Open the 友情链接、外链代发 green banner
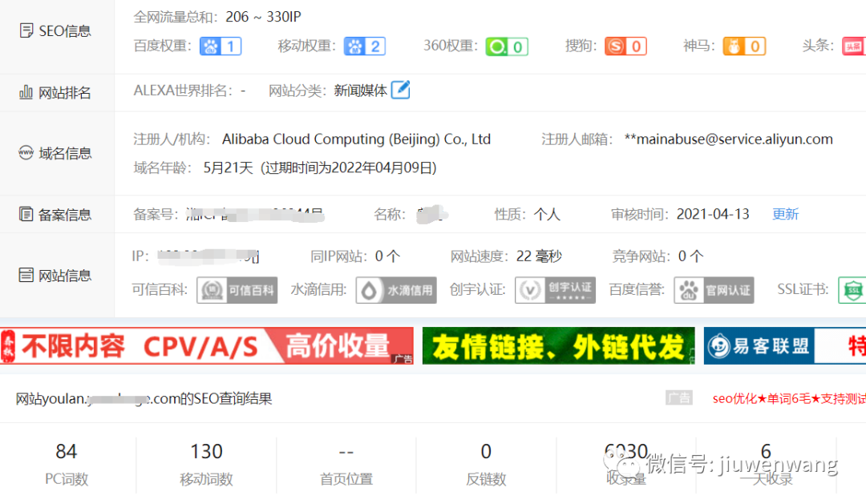Viewport: 866px width, 504px height. coord(559,345)
